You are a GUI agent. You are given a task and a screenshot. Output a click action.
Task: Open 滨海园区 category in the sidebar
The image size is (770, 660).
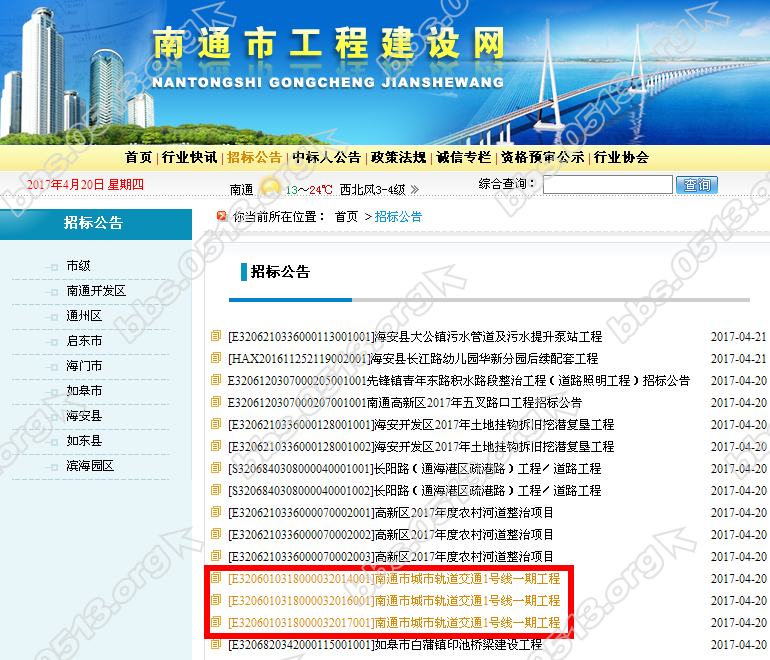pyautogui.click(x=90, y=466)
